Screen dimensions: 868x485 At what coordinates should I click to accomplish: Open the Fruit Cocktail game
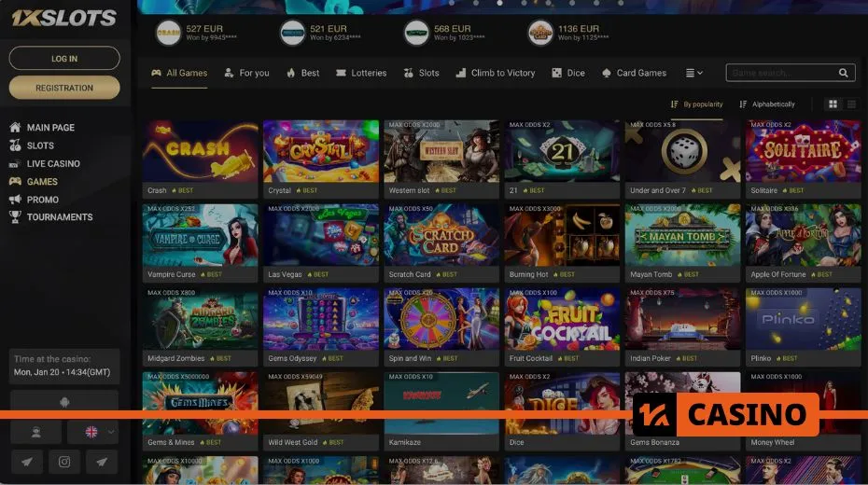tap(562, 326)
